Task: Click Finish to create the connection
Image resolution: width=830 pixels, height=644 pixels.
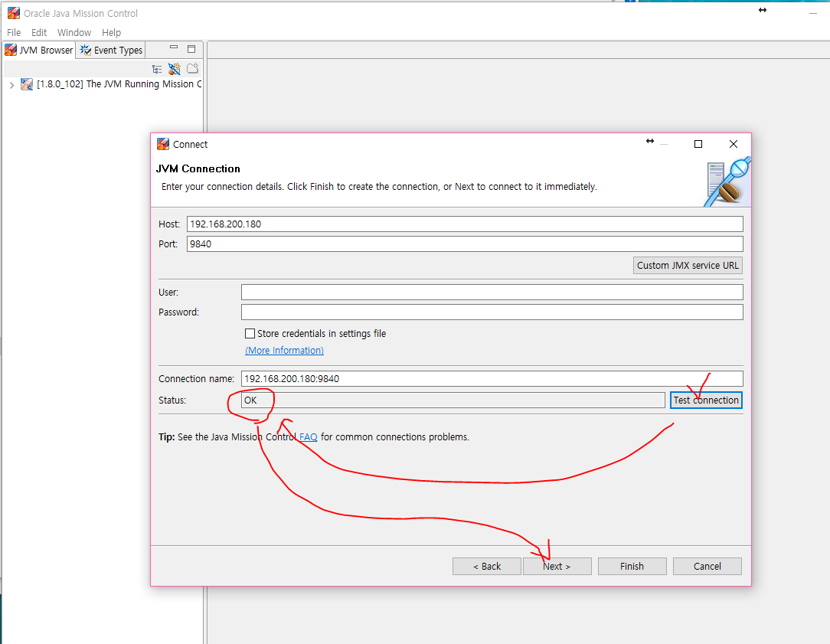Action: tap(632, 566)
